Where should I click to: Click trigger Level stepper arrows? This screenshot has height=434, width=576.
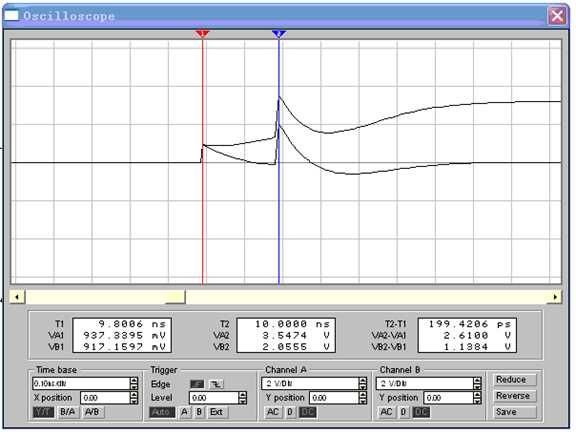243,398
